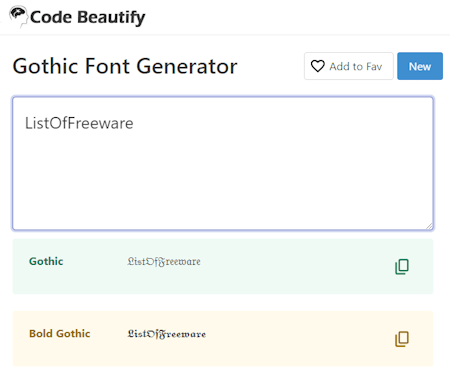
Task: Select the brown Bold Gothic label
Action: [60, 334]
